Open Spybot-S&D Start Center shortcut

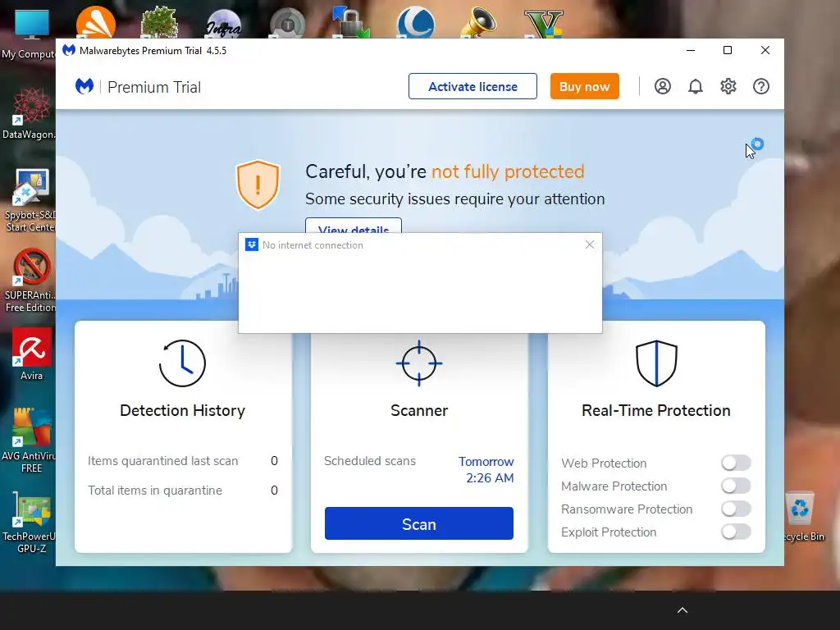(x=31, y=200)
